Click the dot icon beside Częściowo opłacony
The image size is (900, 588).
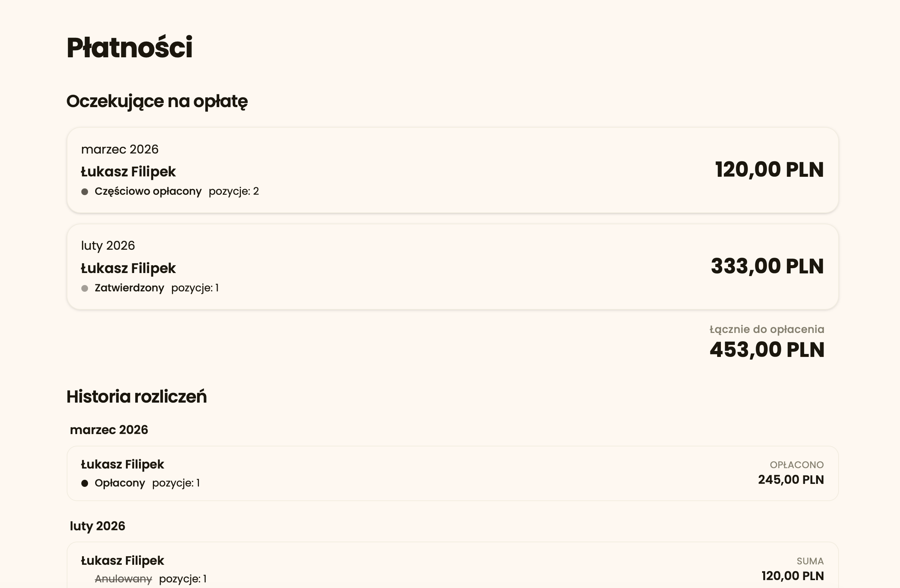pos(85,192)
